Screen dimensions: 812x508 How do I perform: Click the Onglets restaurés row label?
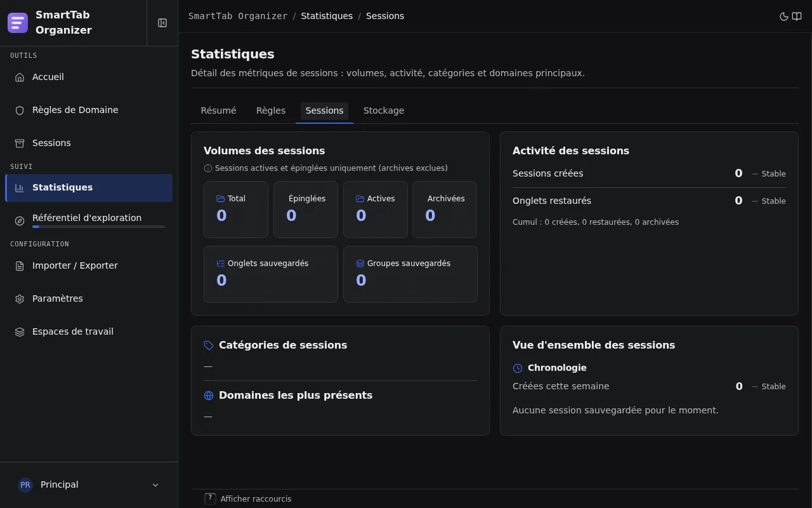click(552, 201)
